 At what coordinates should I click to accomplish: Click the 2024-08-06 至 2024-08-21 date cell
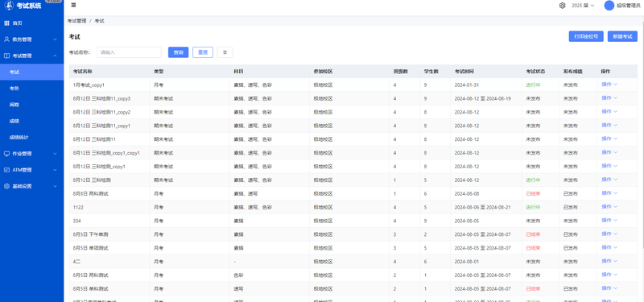[x=482, y=207]
